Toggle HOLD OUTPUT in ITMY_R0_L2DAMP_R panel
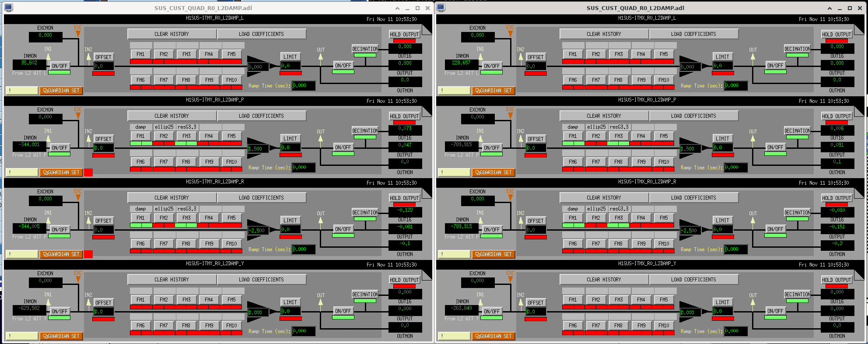Viewport: 868px width, 344px height. 404,198
